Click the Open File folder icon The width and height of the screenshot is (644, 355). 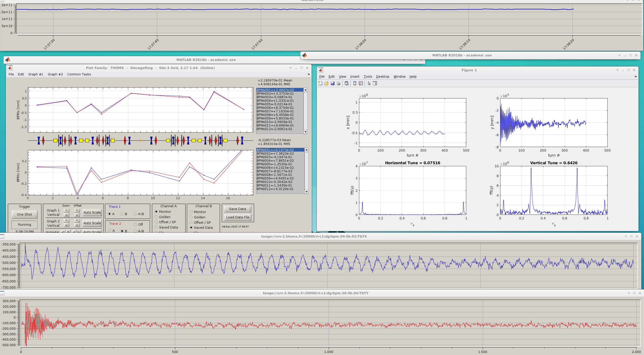pyautogui.click(x=326, y=83)
